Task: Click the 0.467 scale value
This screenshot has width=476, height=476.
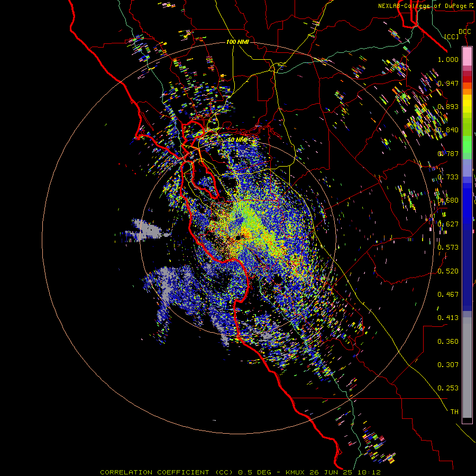Action: (448, 295)
